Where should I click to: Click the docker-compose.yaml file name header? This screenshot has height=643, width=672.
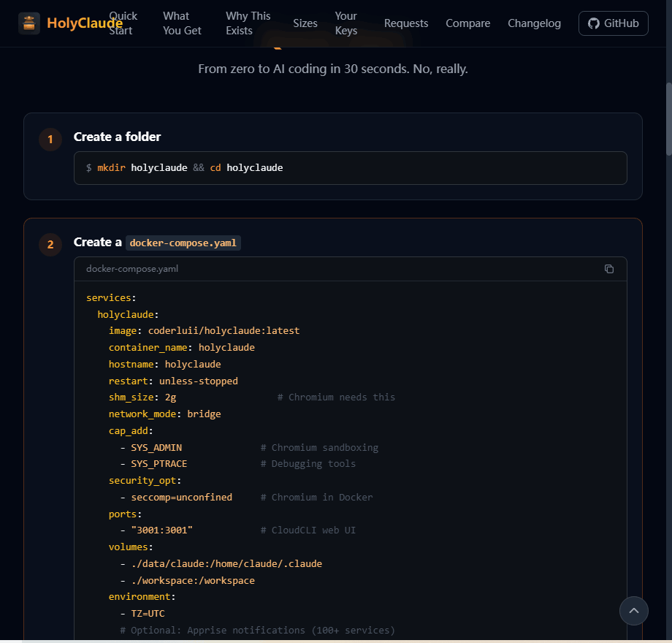(132, 269)
